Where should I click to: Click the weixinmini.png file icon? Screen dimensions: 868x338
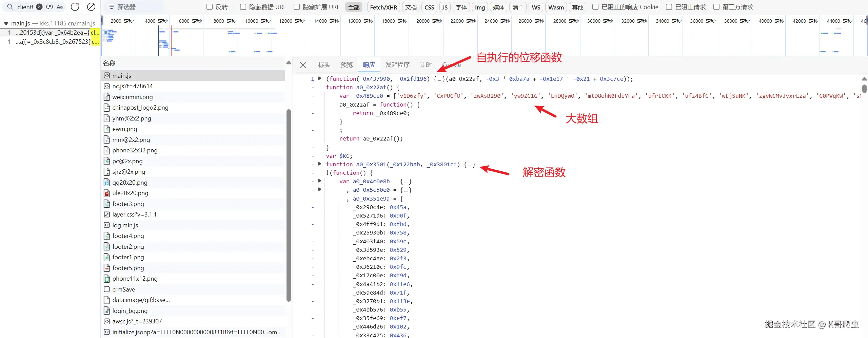[x=106, y=97]
